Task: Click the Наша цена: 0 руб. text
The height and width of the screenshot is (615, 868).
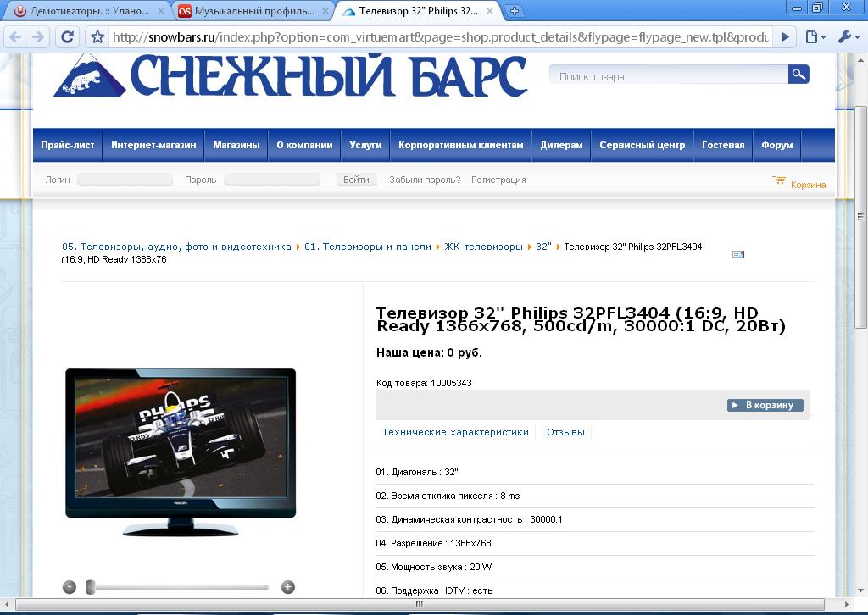Action: tap(429, 352)
